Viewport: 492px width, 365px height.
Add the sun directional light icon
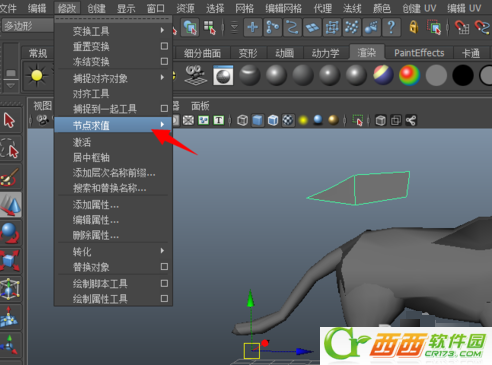click(x=37, y=76)
